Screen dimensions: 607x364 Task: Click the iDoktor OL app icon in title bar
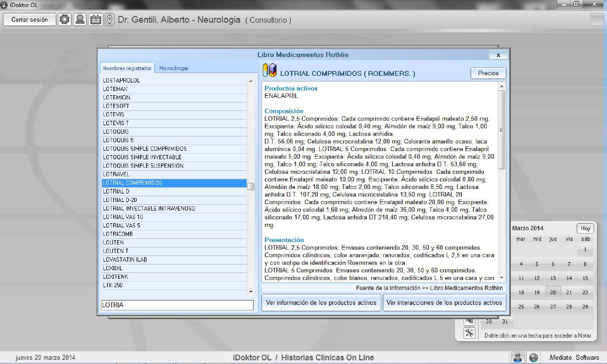pyautogui.click(x=4, y=5)
